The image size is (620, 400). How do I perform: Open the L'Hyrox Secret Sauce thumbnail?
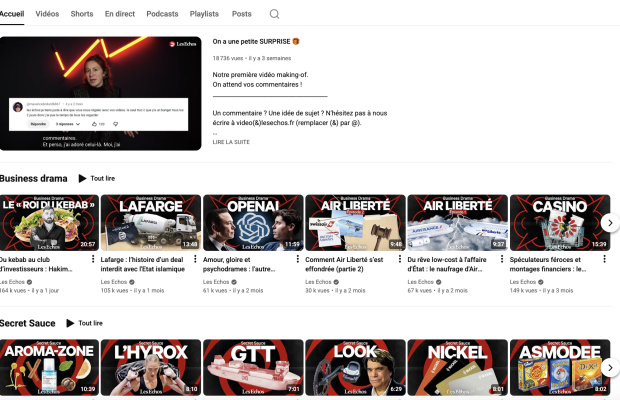click(150, 367)
